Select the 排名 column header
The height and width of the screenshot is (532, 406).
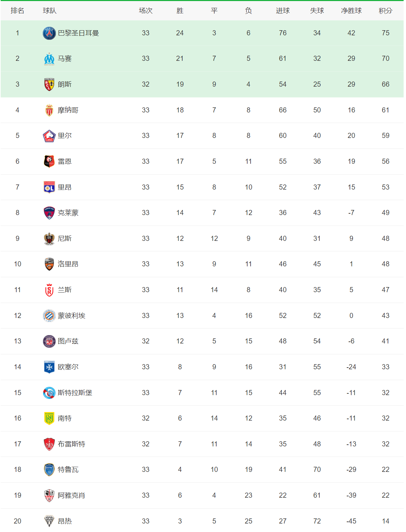click(17, 11)
